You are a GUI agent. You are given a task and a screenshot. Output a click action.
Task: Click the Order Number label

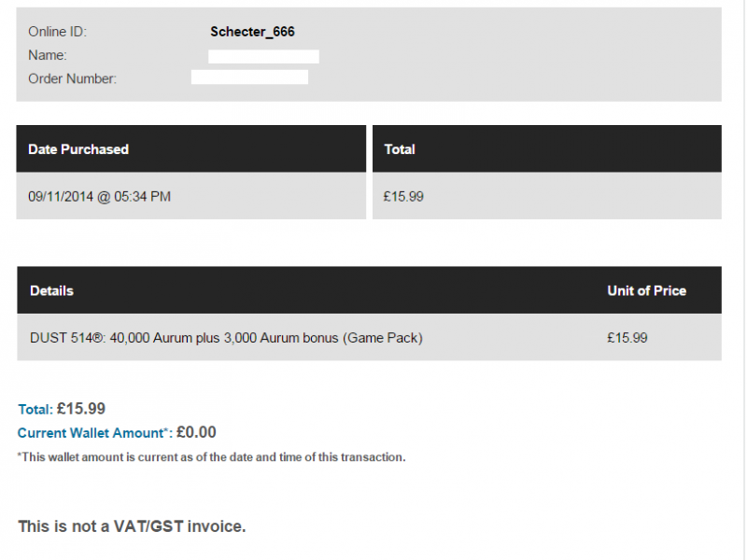tap(72, 78)
